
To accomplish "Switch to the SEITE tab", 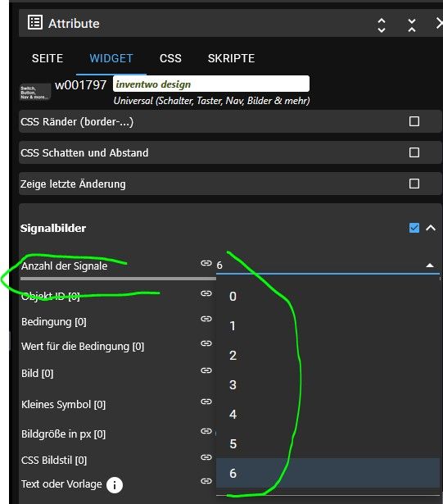I will [47, 58].
